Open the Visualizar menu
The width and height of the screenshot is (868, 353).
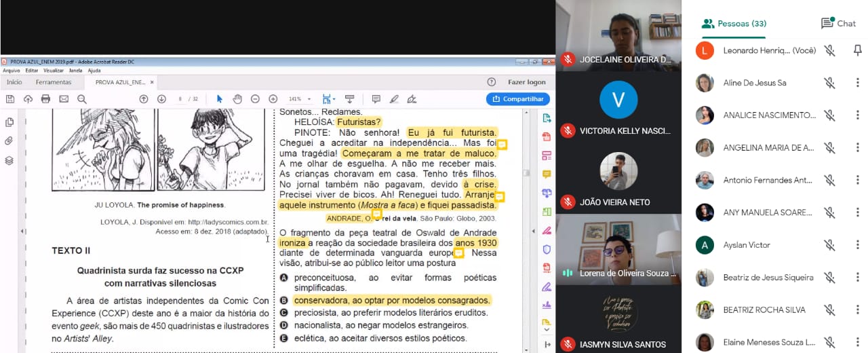[x=54, y=71]
